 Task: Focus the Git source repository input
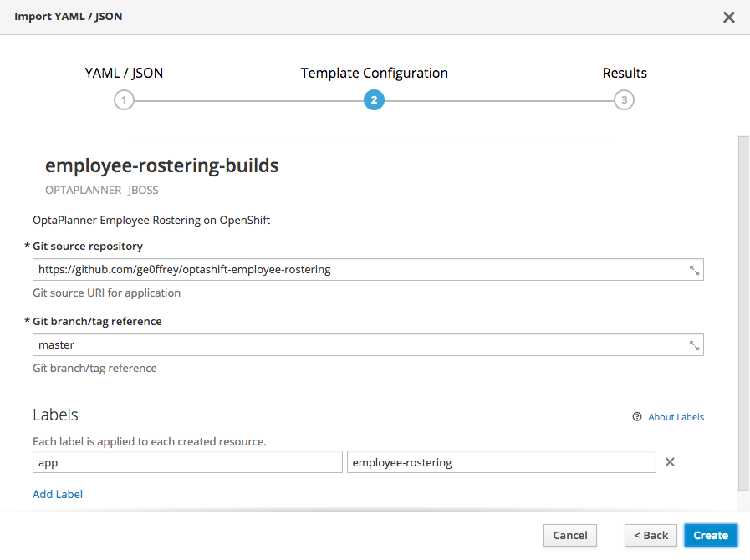tap(360, 270)
